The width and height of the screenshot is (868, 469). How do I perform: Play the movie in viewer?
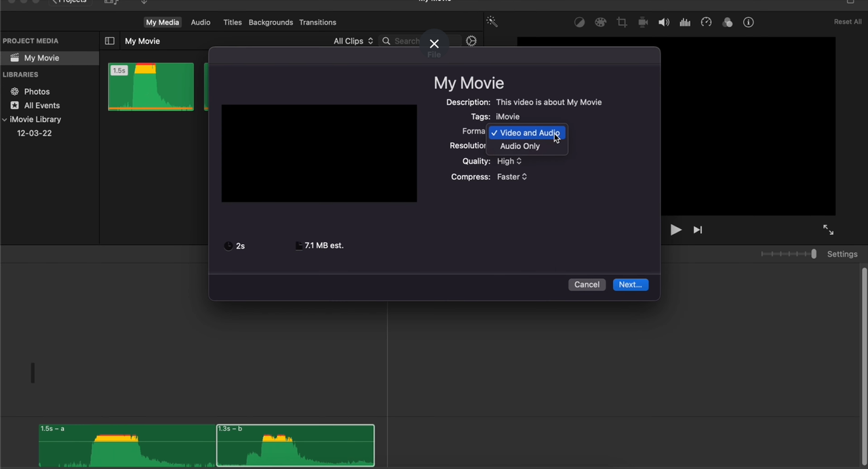675,230
